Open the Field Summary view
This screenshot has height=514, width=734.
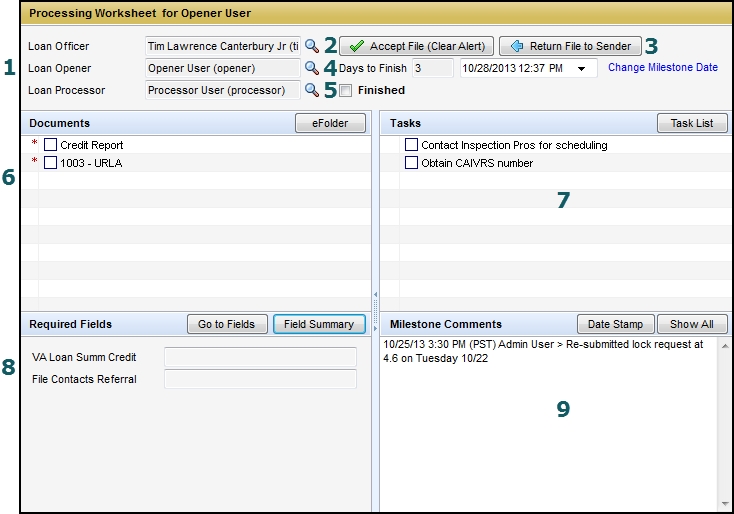pos(318,324)
